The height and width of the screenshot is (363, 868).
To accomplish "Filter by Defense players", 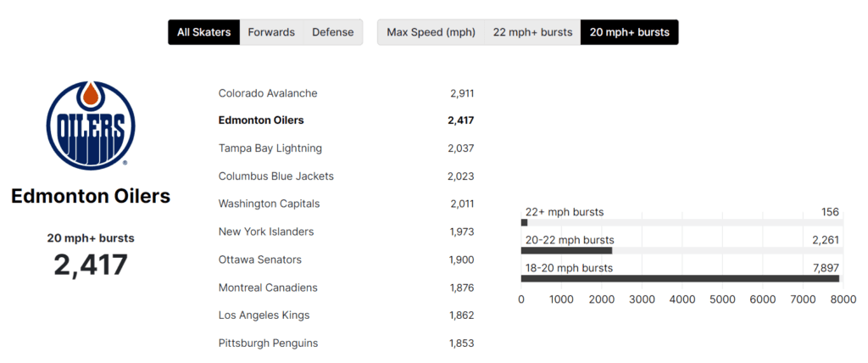I will tap(332, 32).
